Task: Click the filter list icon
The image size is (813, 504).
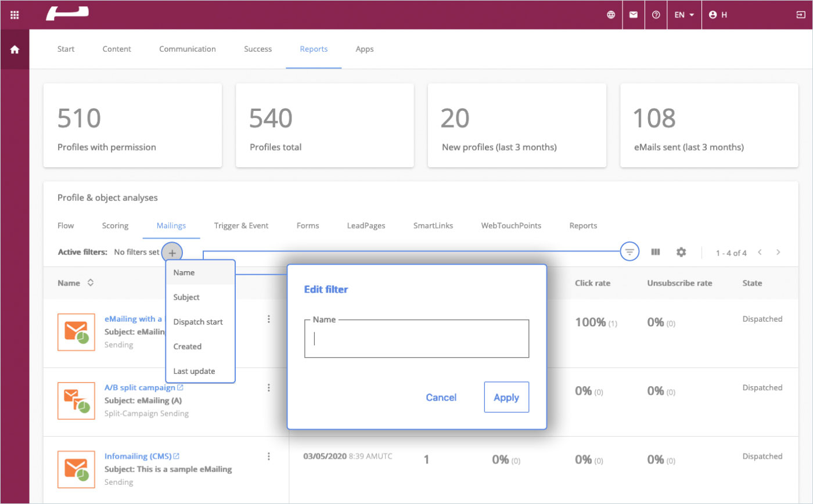Action: pyautogui.click(x=629, y=252)
